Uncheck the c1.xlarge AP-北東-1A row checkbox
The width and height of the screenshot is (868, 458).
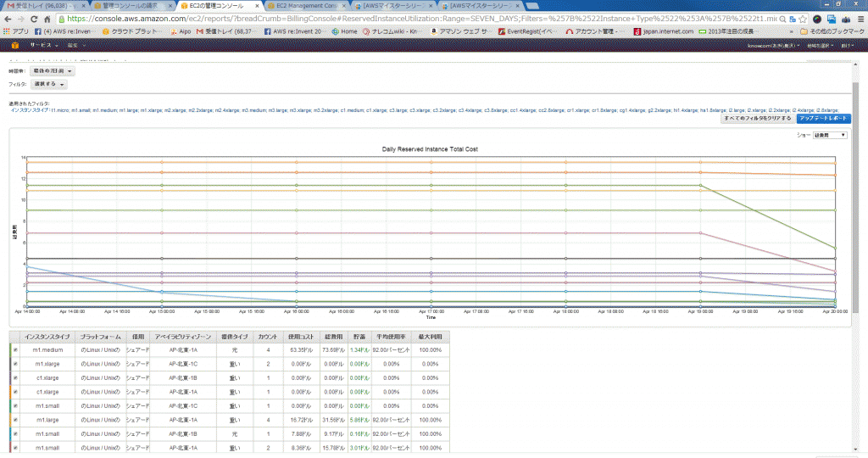point(15,392)
